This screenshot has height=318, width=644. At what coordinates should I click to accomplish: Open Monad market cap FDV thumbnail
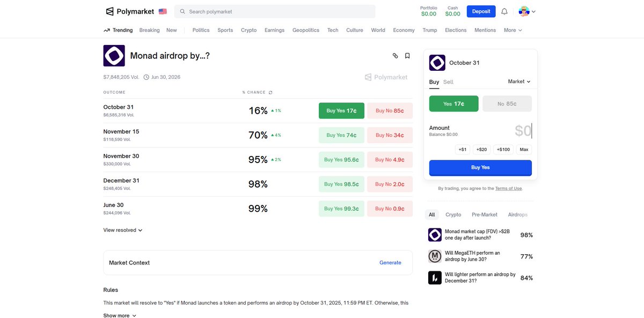tap(435, 235)
